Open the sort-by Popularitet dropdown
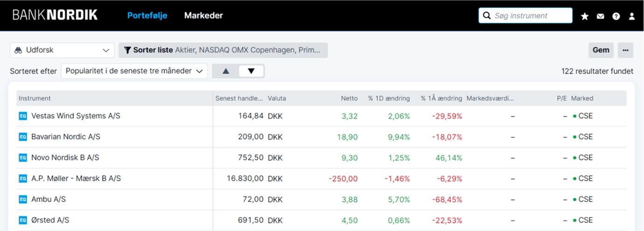The width and height of the screenshot is (644, 231). [x=134, y=71]
